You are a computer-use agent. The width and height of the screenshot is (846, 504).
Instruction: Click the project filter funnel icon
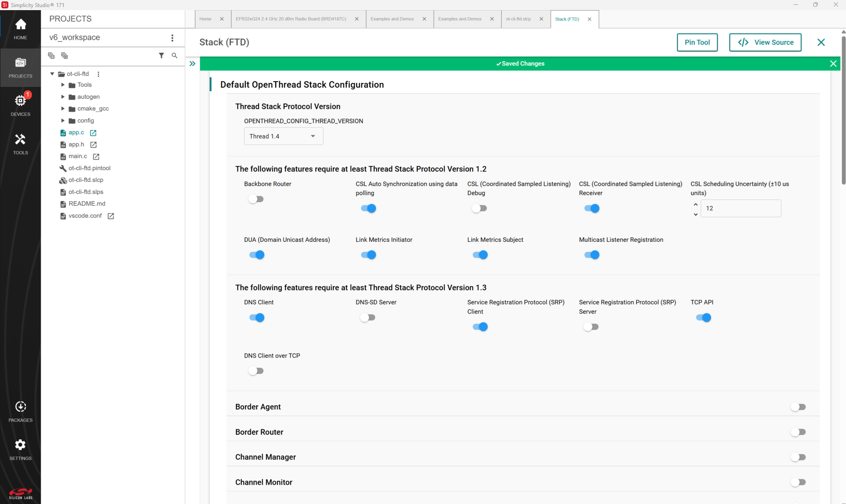pyautogui.click(x=161, y=56)
